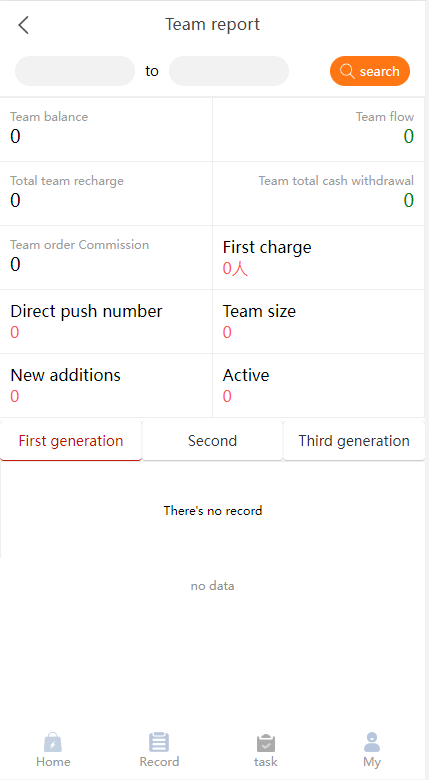
Task: Open Home via shopping bag icon
Action: click(x=53, y=743)
